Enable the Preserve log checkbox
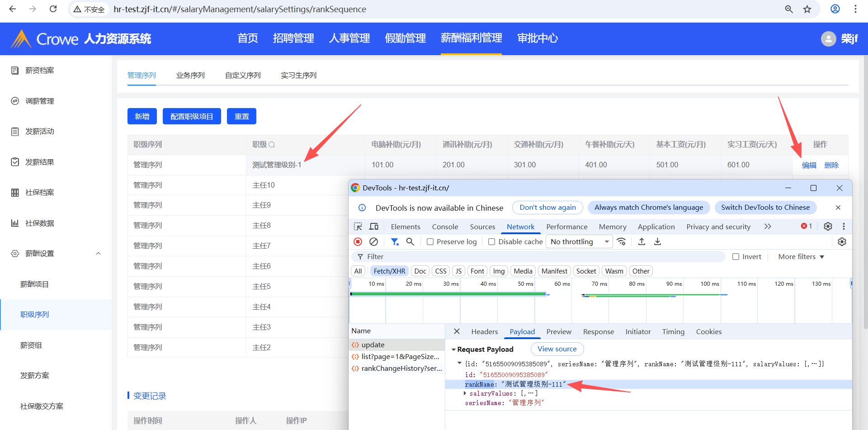 430,242
